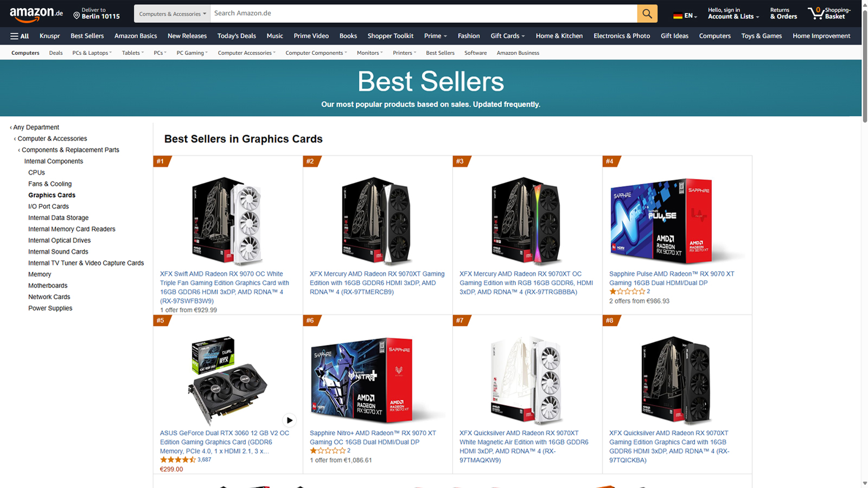
Task: Play video on the ASUS RTX 3060 listing
Action: 289,420
